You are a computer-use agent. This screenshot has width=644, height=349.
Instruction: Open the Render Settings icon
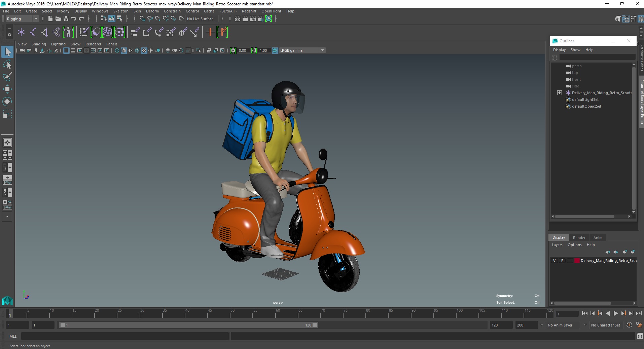click(x=261, y=19)
